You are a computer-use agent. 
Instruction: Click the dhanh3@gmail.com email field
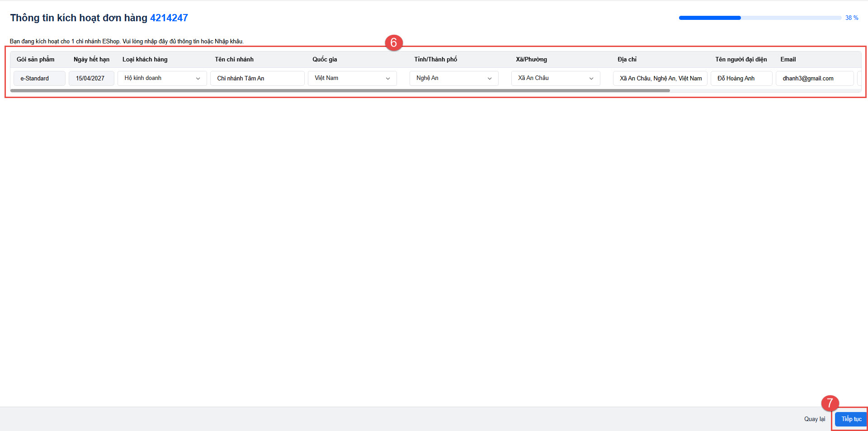(814, 79)
